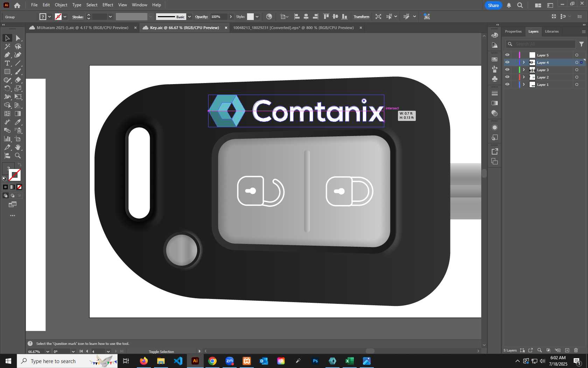Screen dimensions: 588x368
Task: Select the Scale tool
Action: 18,88
